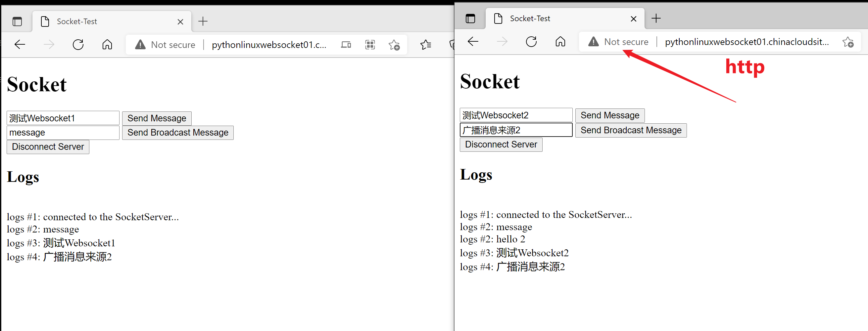The height and width of the screenshot is (331, 868).
Task: Click the home icon in right browser
Action: pyautogui.click(x=560, y=42)
